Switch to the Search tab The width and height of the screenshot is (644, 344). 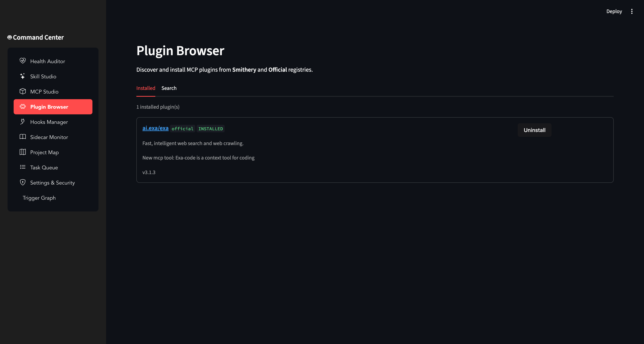click(169, 88)
